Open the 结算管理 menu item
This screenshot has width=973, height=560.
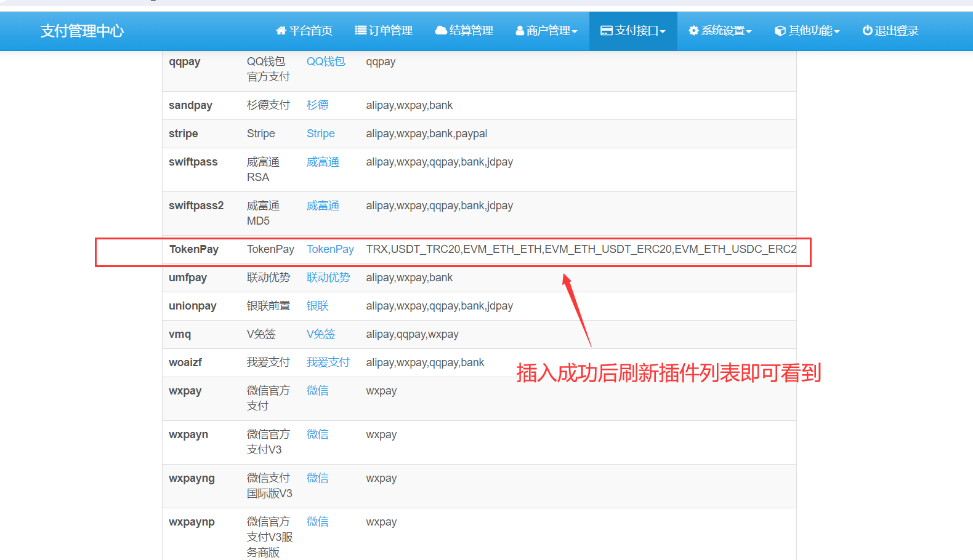(464, 31)
